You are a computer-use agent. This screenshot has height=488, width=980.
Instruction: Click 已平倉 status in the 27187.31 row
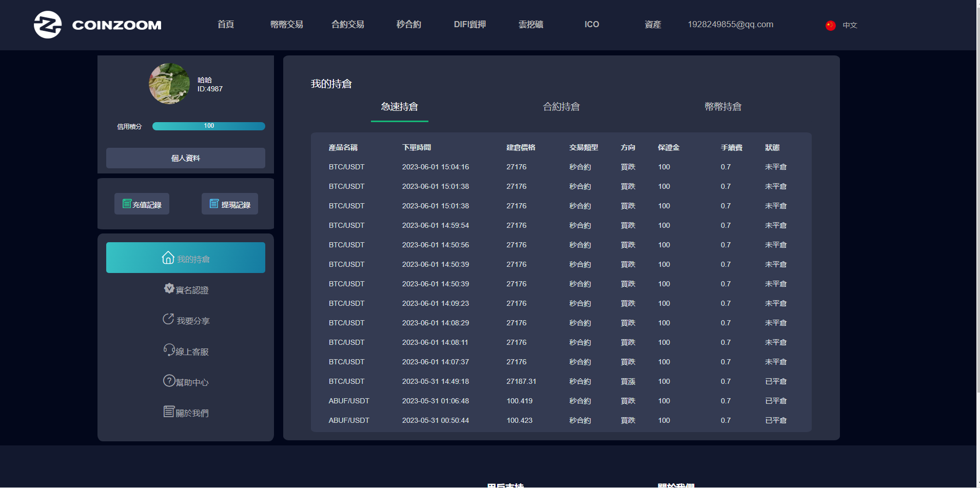tap(776, 382)
